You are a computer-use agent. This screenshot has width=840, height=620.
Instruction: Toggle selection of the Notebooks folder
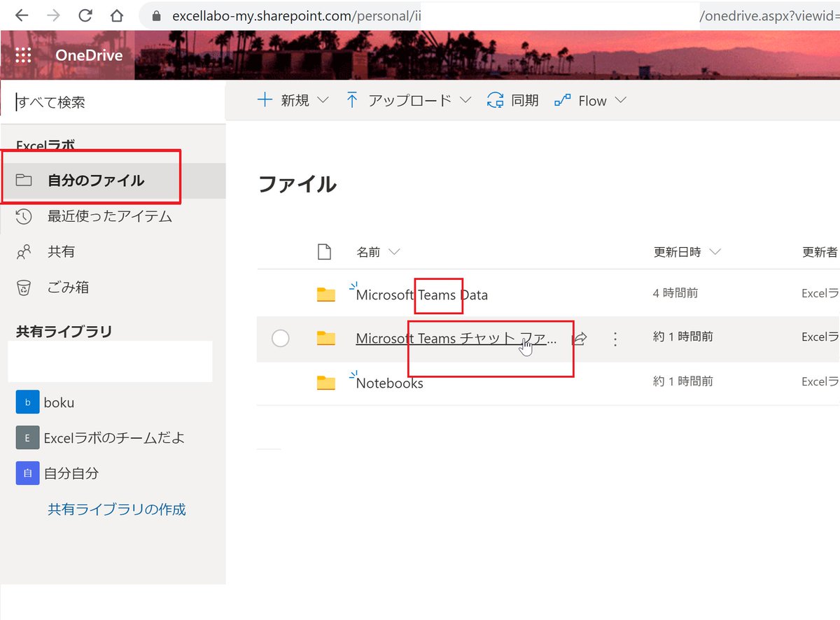pyautogui.click(x=280, y=383)
